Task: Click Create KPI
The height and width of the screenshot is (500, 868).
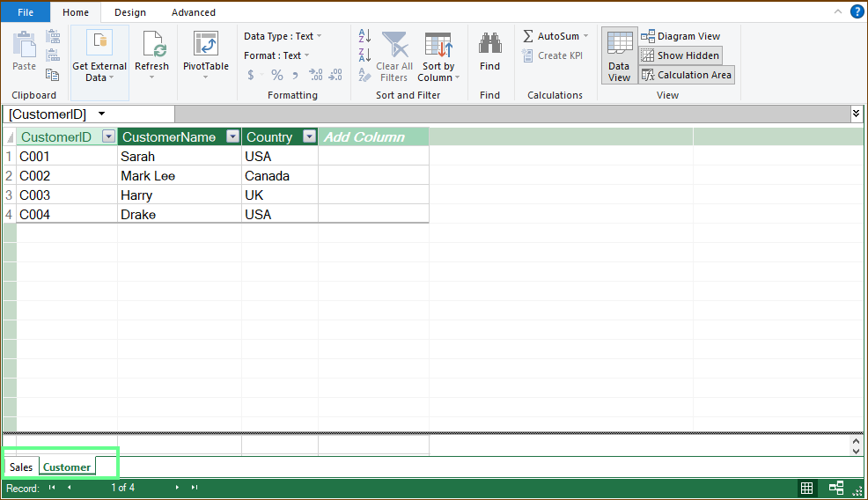Action: (553, 55)
